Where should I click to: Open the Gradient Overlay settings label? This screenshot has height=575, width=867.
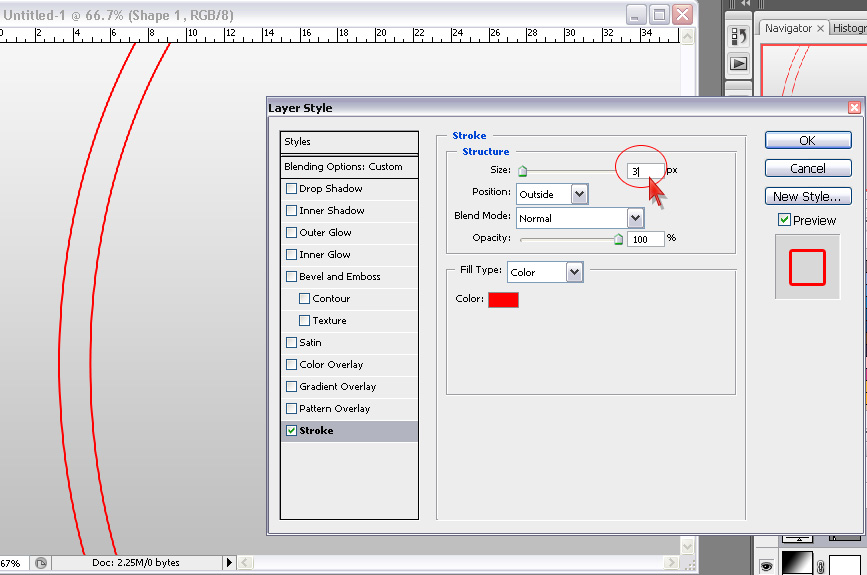point(337,386)
